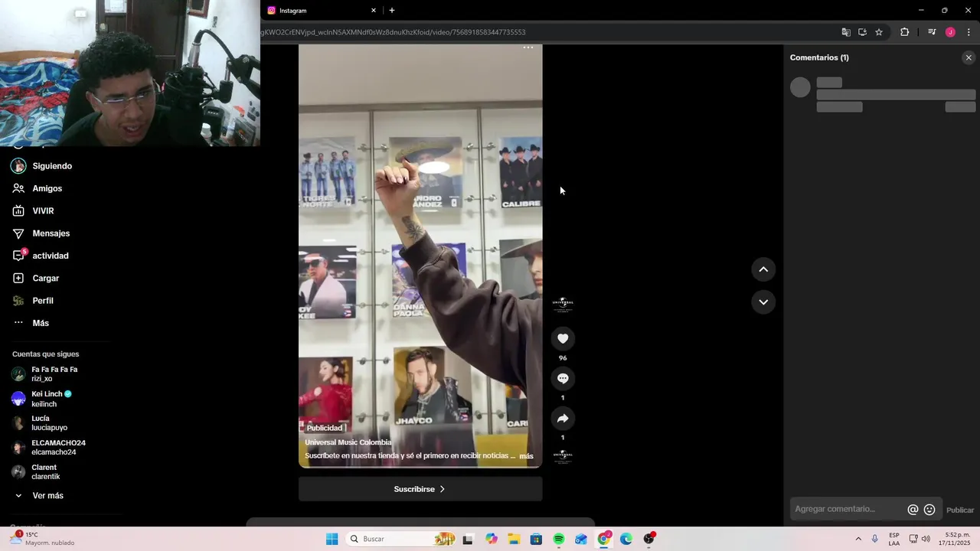The image size is (980, 551).
Task: Click the microphone tray icon
Action: (875, 540)
